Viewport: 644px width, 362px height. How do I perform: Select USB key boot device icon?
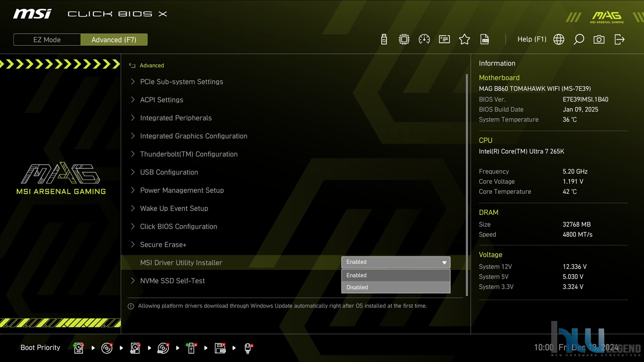click(192, 348)
